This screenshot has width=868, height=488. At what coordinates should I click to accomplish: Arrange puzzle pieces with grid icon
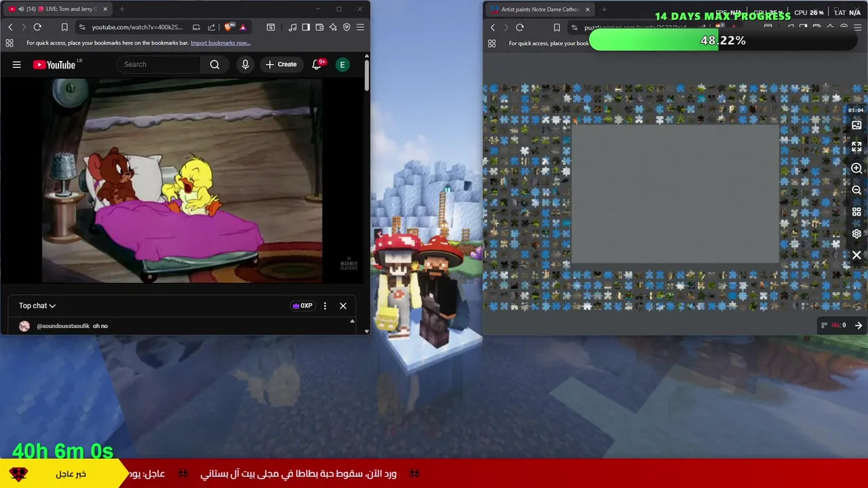coord(856,211)
